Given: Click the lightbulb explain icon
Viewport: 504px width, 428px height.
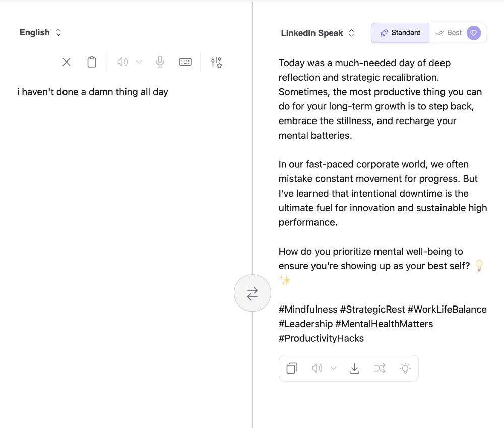Looking at the screenshot, I should [x=405, y=369].
